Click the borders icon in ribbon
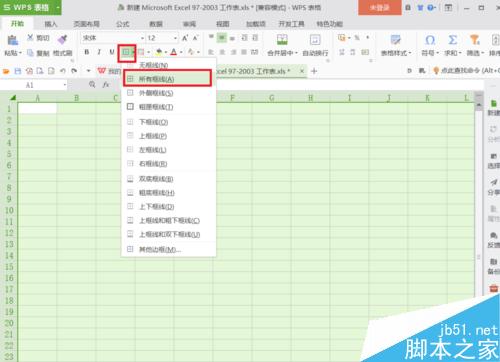The height and width of the screenshot is (362, 500). point(125,52)
